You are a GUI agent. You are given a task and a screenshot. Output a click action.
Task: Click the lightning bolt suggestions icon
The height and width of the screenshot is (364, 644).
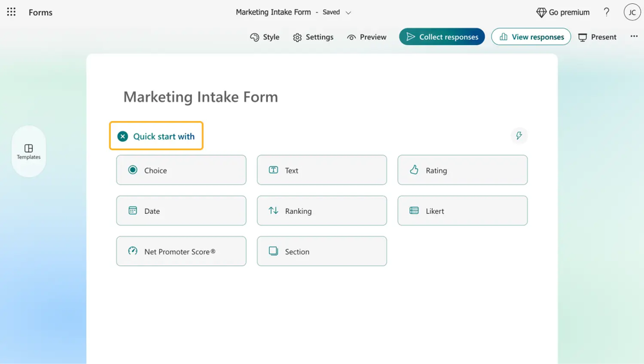tap(519, 136)
